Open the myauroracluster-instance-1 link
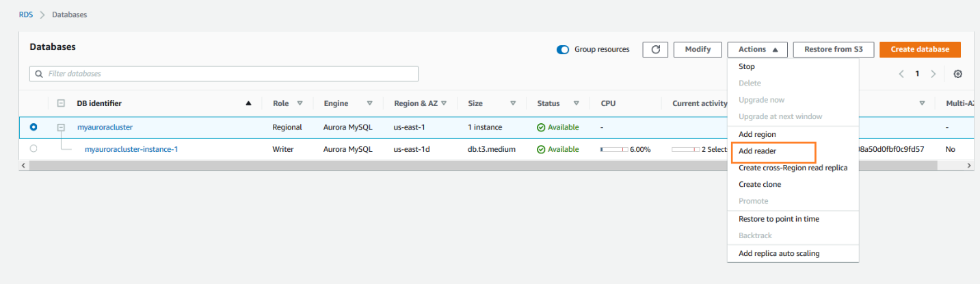 [131, 149]
